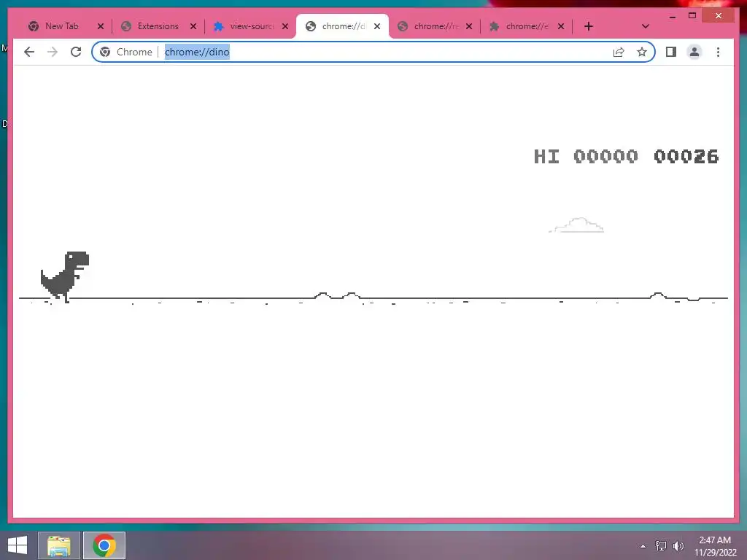Open the Windows Start menu
The height and width of the screenshot is (560, 747).
pos(18,545)
